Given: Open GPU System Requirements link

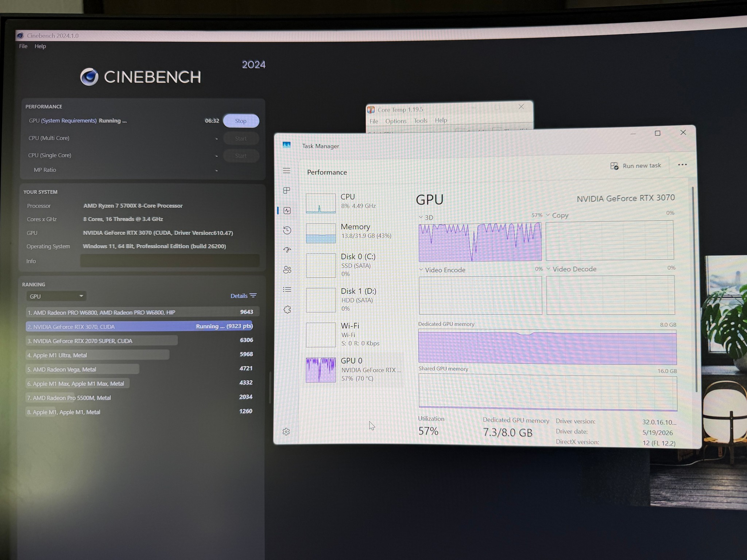Looking at the screenshot, I should coord(69,121).
